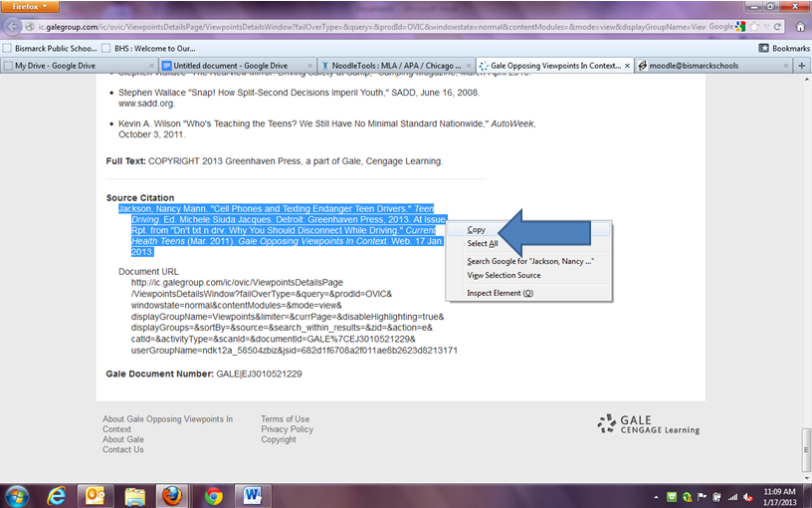Viewport: 812px width, 508px height.
Task: Open the taskbar clock showing 11:09 AM
Action: 779,497
